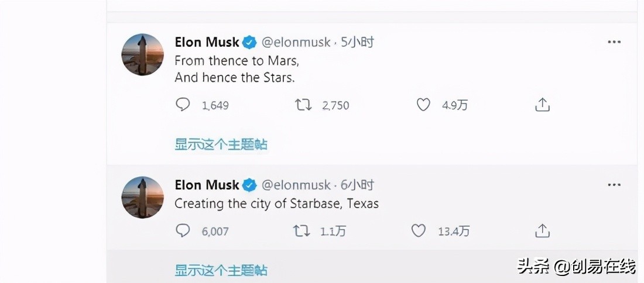Open the 5小时 timestamp on Mars tweet
Screen dimensions: 644x283
357,42
